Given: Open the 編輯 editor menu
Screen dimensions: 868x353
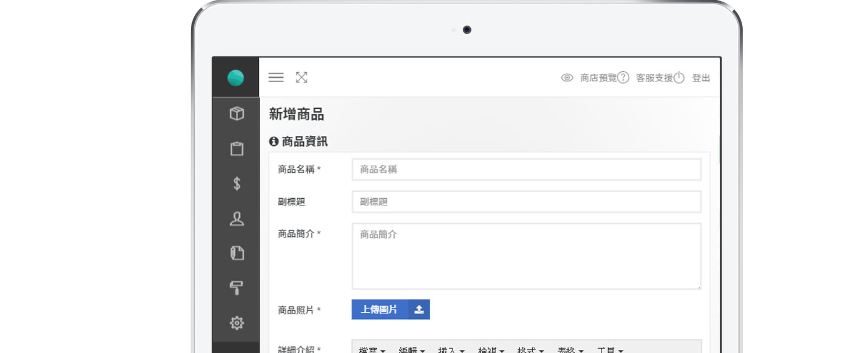Looking at the screenshot, I should pyautogui.click(x=412, y=350).
